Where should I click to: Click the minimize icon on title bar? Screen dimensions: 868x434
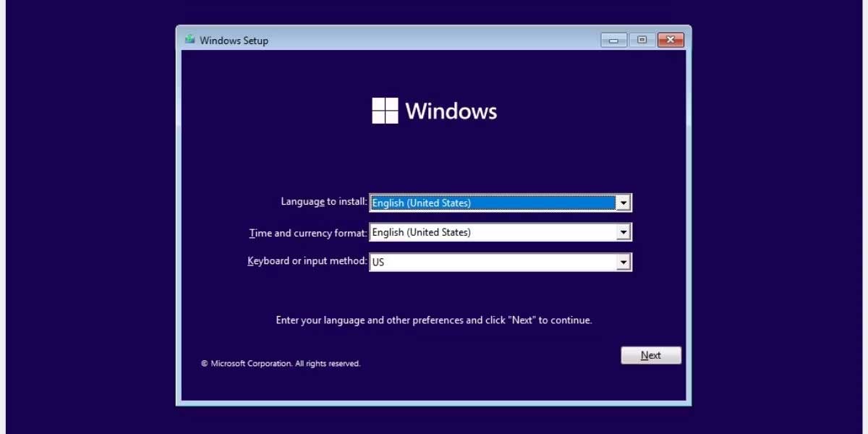coord(613,40)
